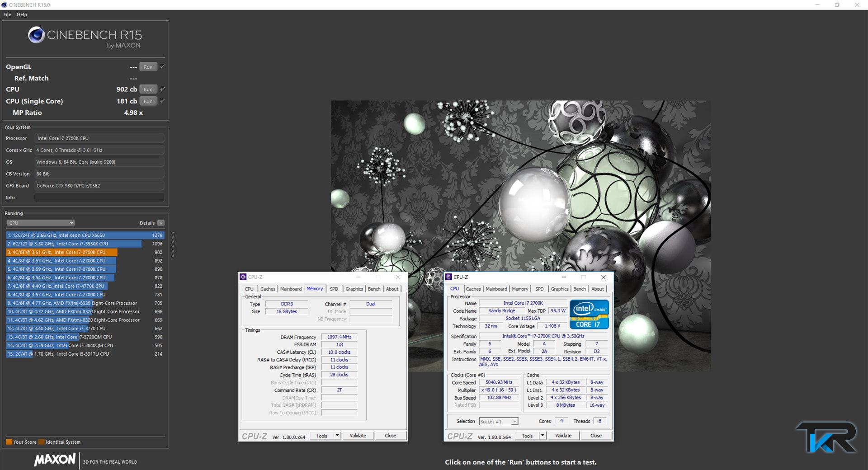Image resolution: width=868 pixels, height=470 pixels.
Task: Open the File menu
Action: [7, 14]
